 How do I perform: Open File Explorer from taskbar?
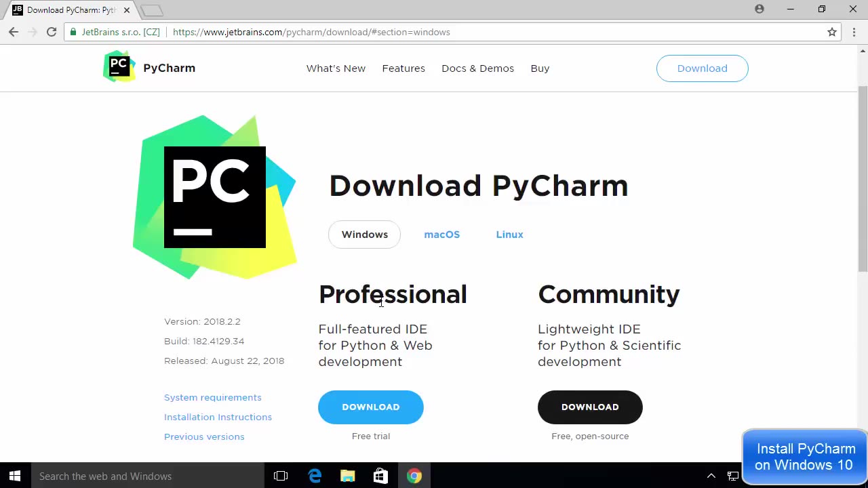coord(348,476)
